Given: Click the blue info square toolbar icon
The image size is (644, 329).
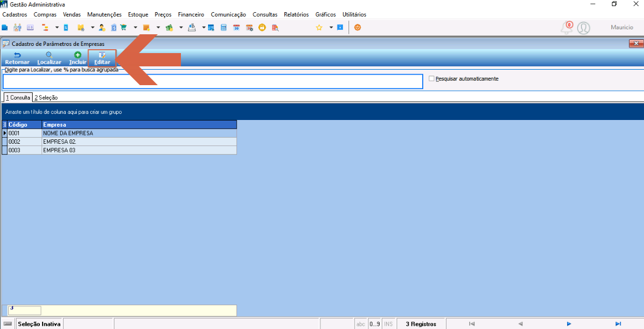Looking at the screenshot, I should (x=340, y=28).
